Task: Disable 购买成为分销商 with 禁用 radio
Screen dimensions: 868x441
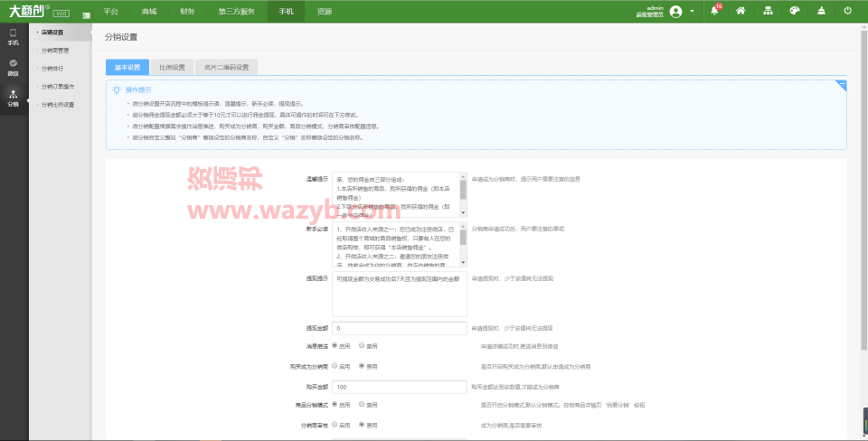Action: pyautogui.click(x=362, y=366)
